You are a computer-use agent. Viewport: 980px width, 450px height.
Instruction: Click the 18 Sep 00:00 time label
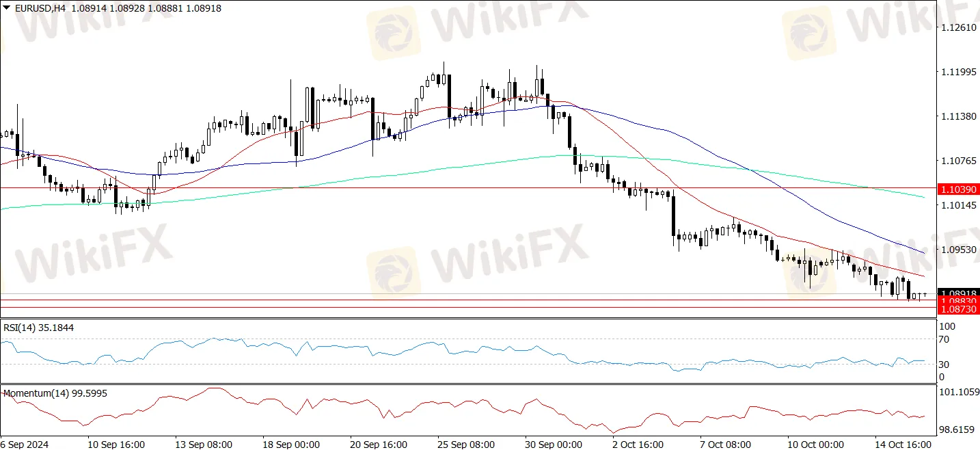[x=291, y=444]
